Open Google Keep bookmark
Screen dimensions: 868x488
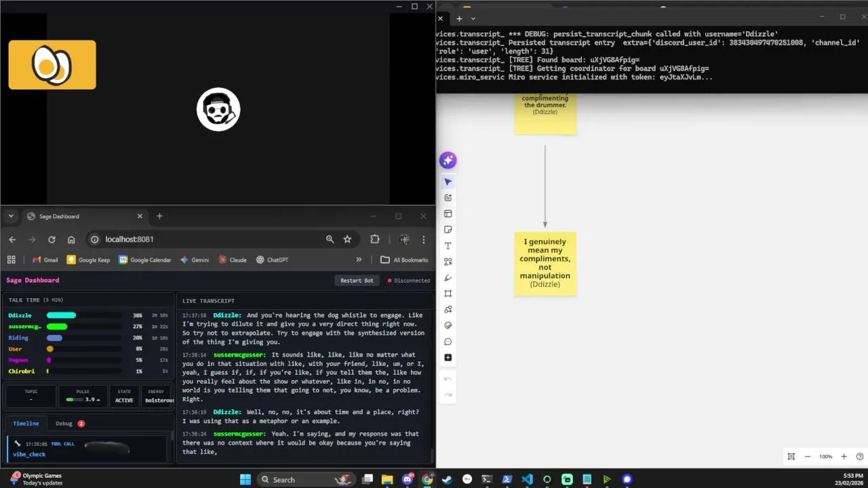tap(88, 260)
